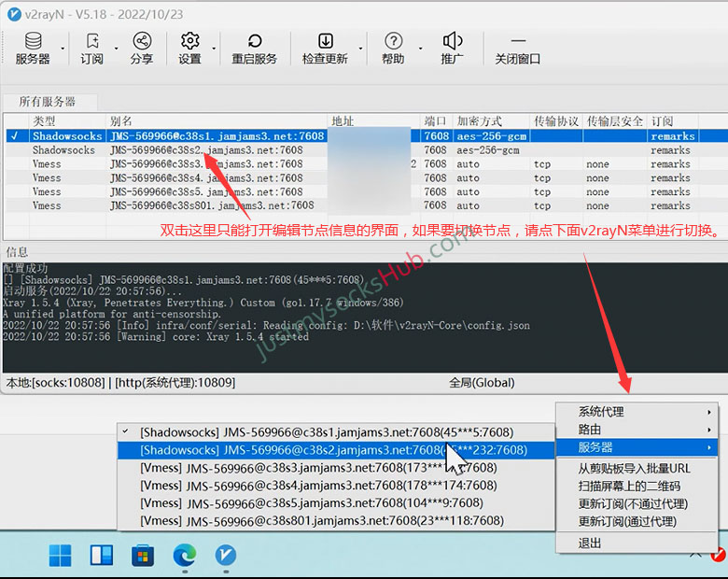Expand the dropdown arrow next to 订阅

[x=116, y=49]
